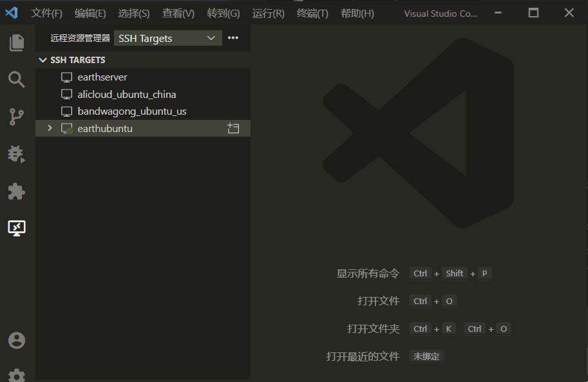Close the Visual Studio Code window
This screenshot has height=382, width=588.
pos(569,13)
